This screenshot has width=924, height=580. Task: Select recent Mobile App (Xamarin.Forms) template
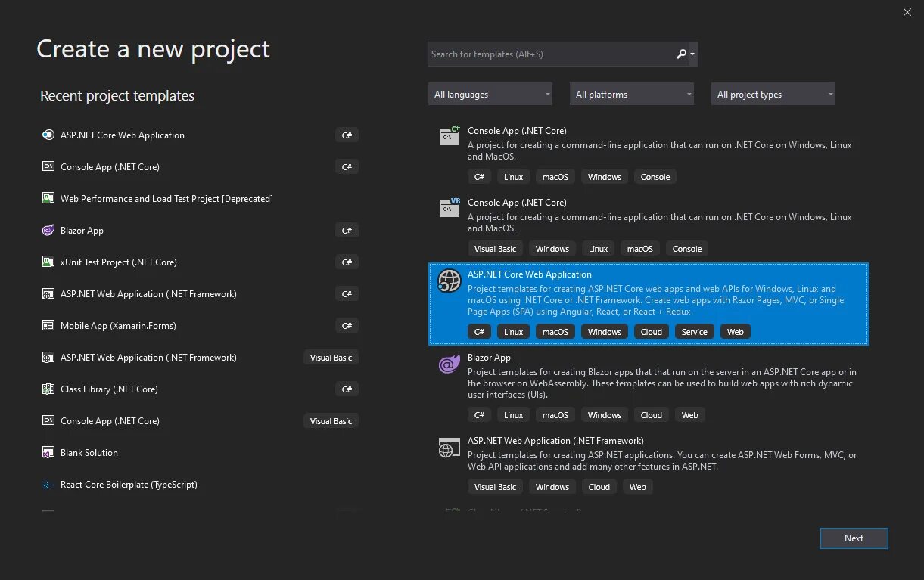point(200,326)
